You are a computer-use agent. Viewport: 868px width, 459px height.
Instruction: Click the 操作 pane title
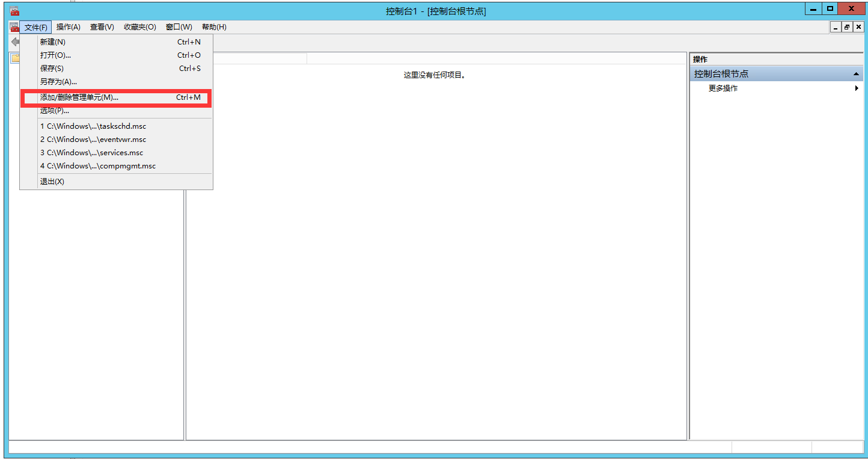point(700,59)
